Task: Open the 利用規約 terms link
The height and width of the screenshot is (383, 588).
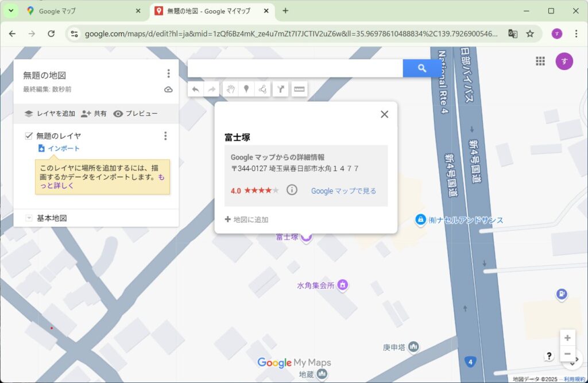Action: (x=574, y=379)
